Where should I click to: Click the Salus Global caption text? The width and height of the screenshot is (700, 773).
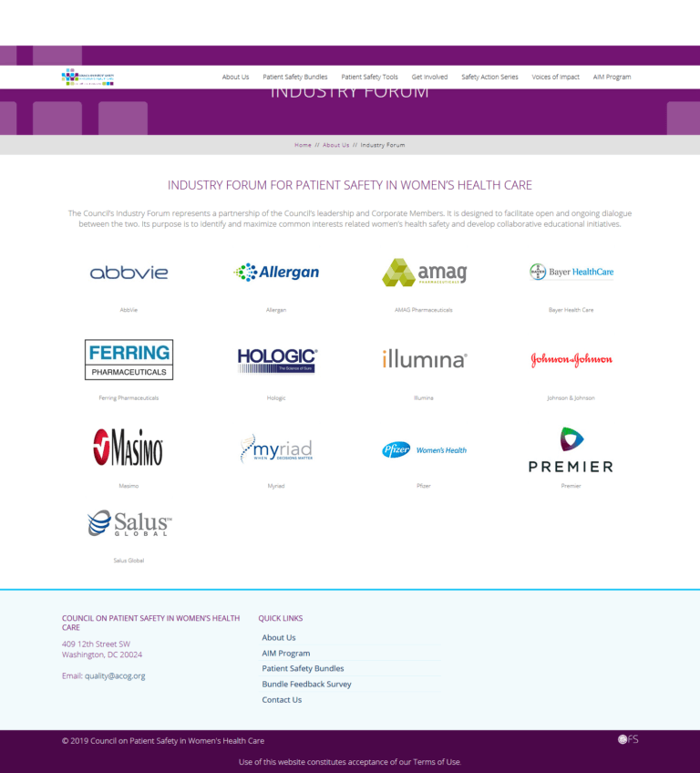coord(129,561)
